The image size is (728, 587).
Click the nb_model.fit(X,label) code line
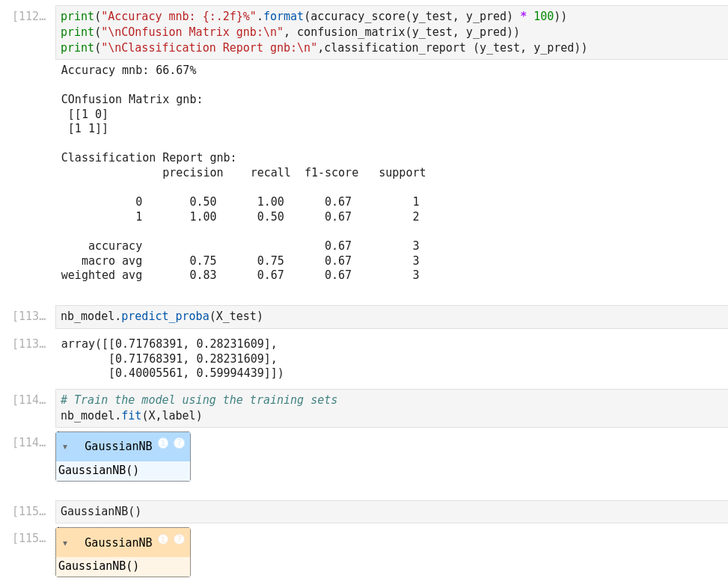click(x=132, y=416)
